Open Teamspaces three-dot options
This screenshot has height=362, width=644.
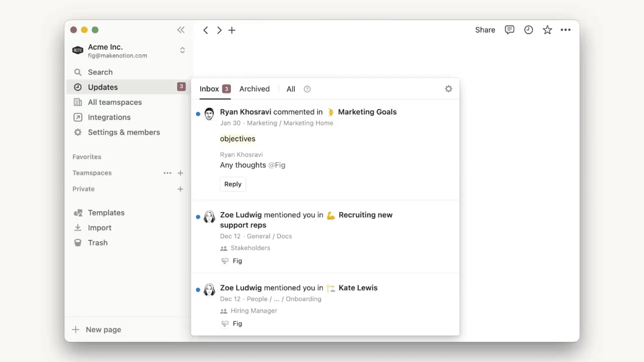pyautogui.click(x=168, y=173)
